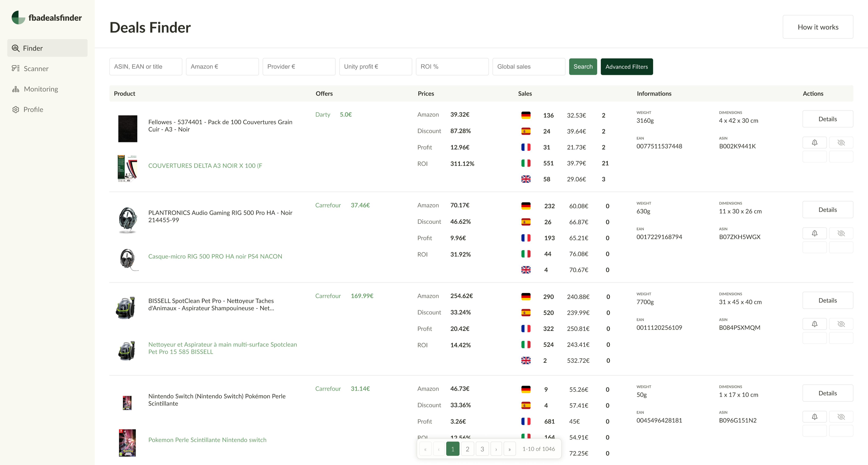This screenshot has height=465, width=868.
Task: Click the bell alert icon for BISSELL product
Action: [814, 324]
